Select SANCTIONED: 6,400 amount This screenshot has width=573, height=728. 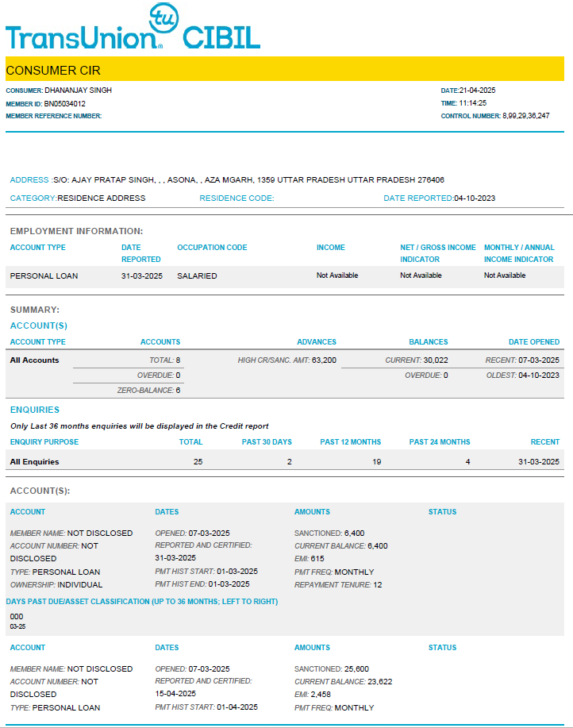329,533
